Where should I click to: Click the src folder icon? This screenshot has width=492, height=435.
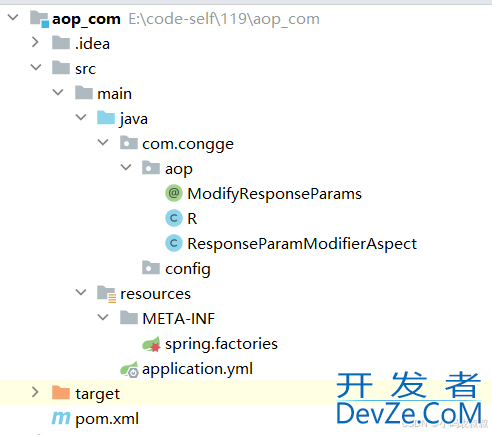click(x=61, y=68)
